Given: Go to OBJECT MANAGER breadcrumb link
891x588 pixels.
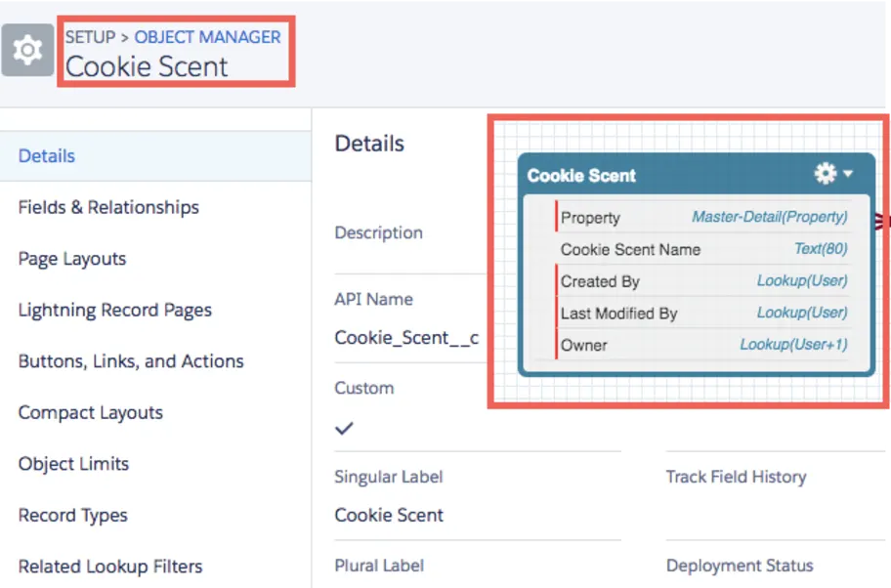Looking at the screenshot, I should click(207, 37).
